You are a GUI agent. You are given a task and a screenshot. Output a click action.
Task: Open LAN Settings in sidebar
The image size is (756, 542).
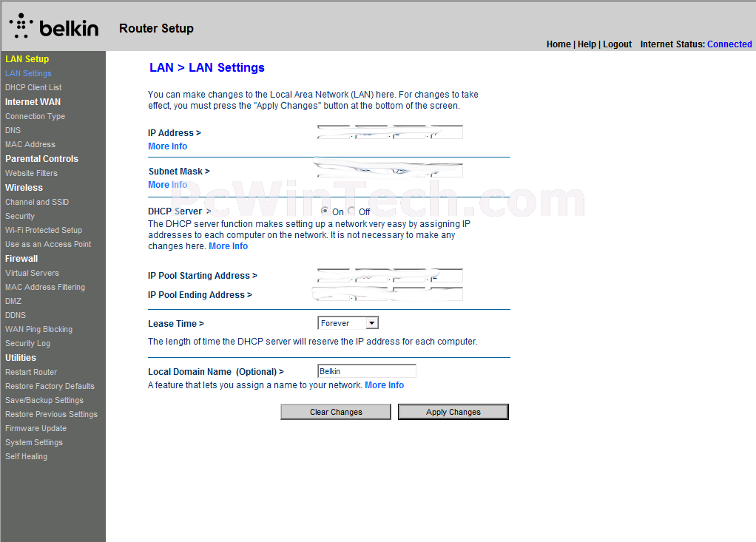tap(28, 73)
